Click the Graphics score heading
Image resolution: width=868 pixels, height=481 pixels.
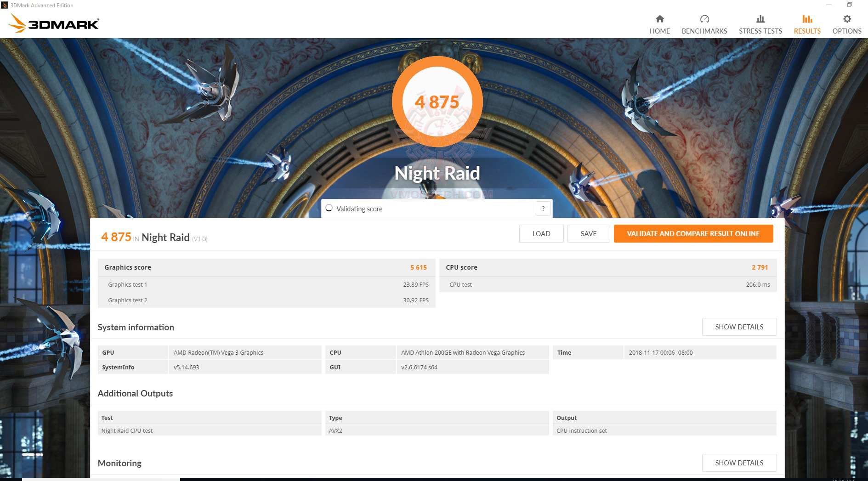pyautogui.click(x=128, y=267)
